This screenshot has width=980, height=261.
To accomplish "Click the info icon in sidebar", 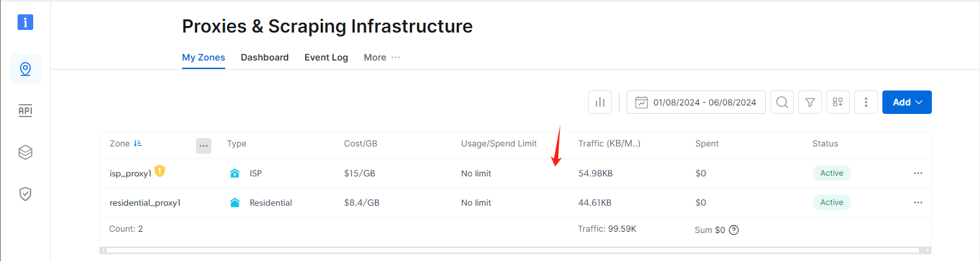I will (x=25, y=22).
